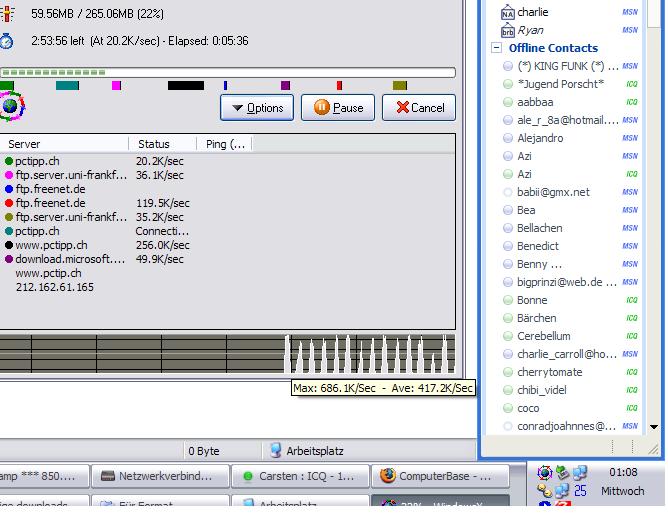This screenshot has height=519, width=668.
Task: Click the network tray icon left of 25
Action: [562, 491]
